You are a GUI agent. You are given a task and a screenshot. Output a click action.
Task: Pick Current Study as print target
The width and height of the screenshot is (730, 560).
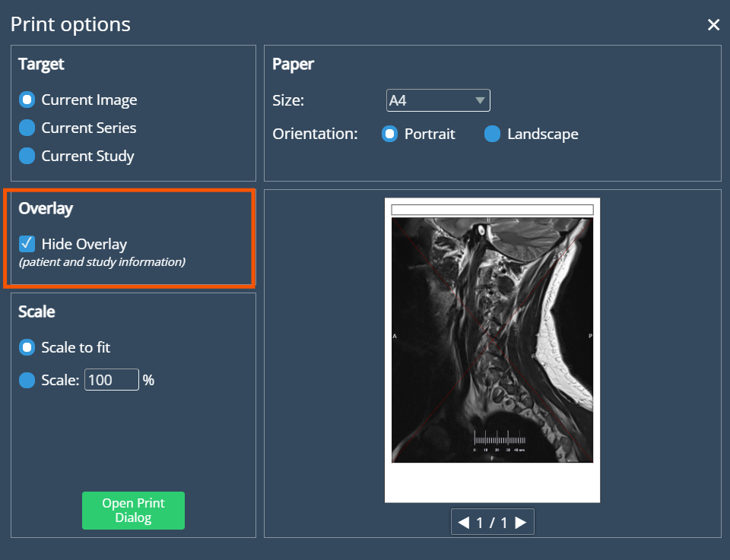27,156
